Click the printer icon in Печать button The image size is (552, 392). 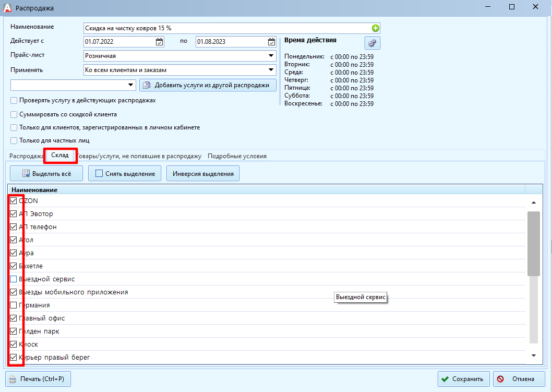click(13, 379)
